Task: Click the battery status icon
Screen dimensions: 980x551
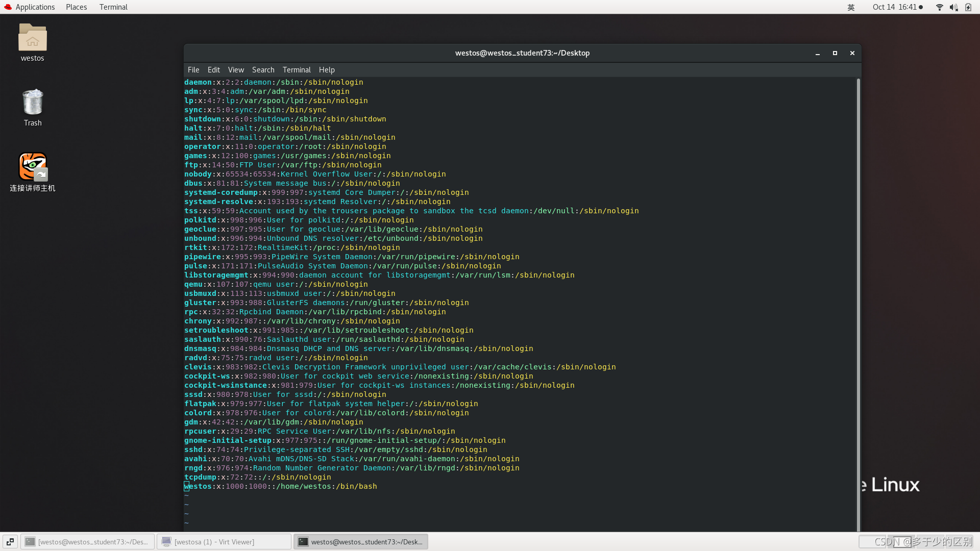Action: tap(968, 7)
